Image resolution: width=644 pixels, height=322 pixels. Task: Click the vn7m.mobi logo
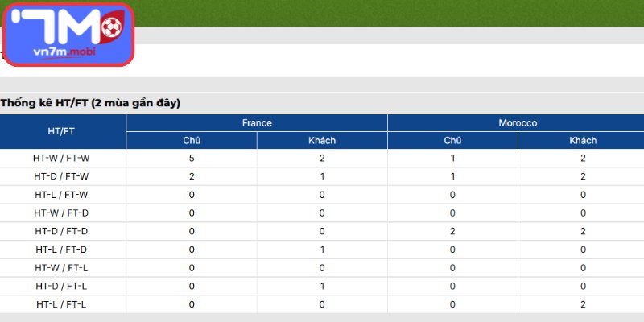pos(68,35)
